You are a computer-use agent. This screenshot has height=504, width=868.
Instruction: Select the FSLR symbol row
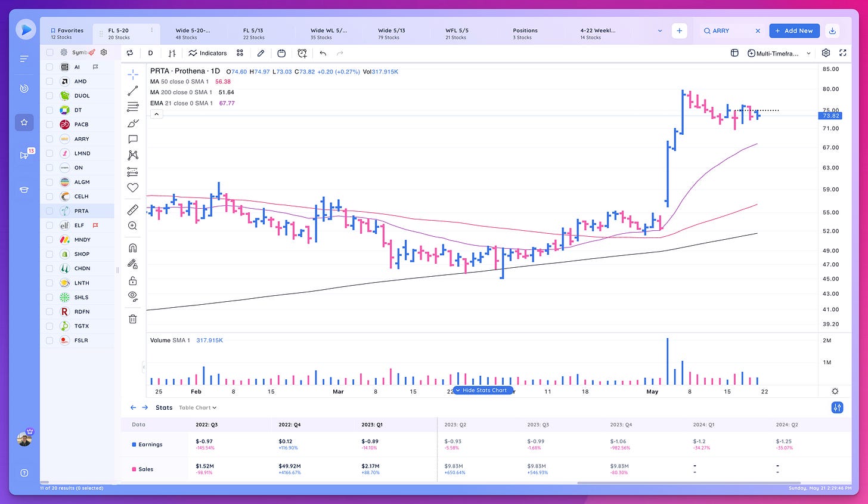(77, 341)
